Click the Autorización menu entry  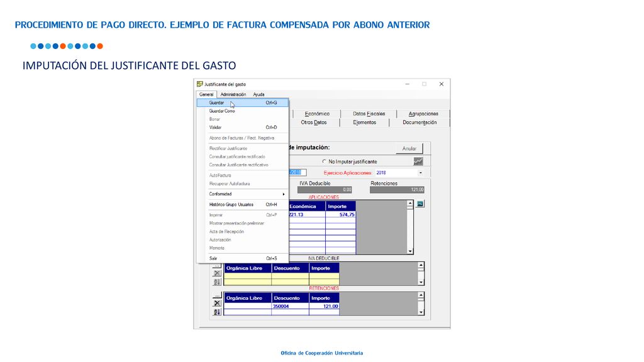pyautogui.click(x=243, y=239)
